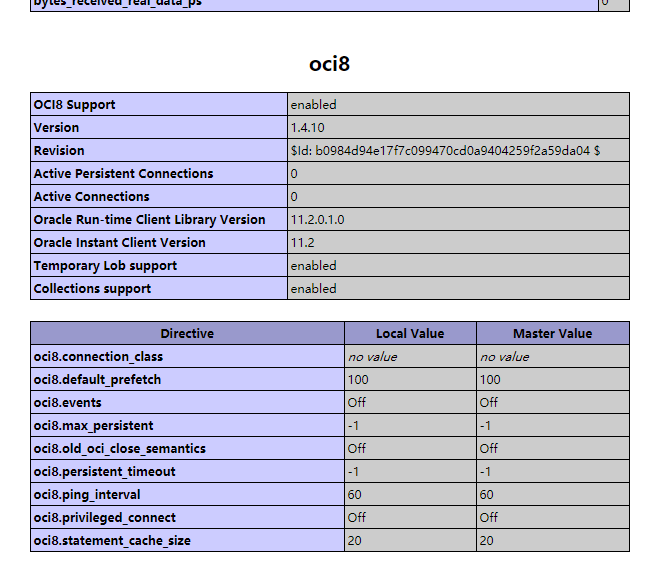This screenshot has height=585, width=656.
Task: Select the oci8.default_prefetch directive
Action: pyautogui.click(x=97, y=380)
